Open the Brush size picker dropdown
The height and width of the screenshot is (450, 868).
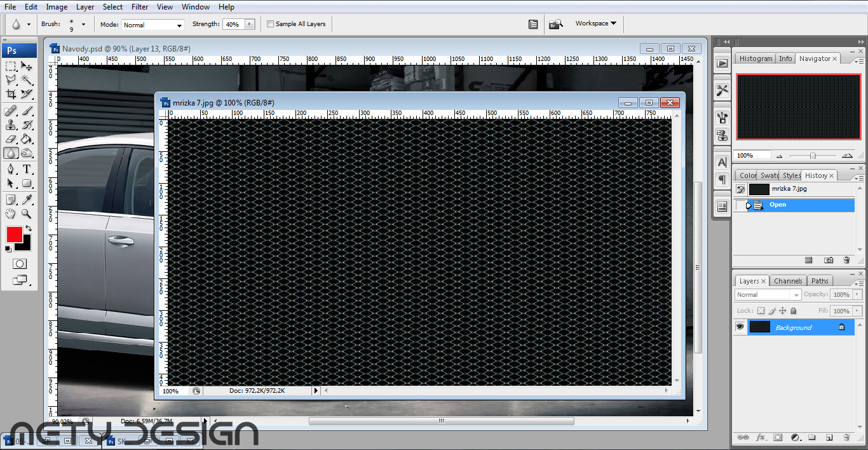click(83, 24)
